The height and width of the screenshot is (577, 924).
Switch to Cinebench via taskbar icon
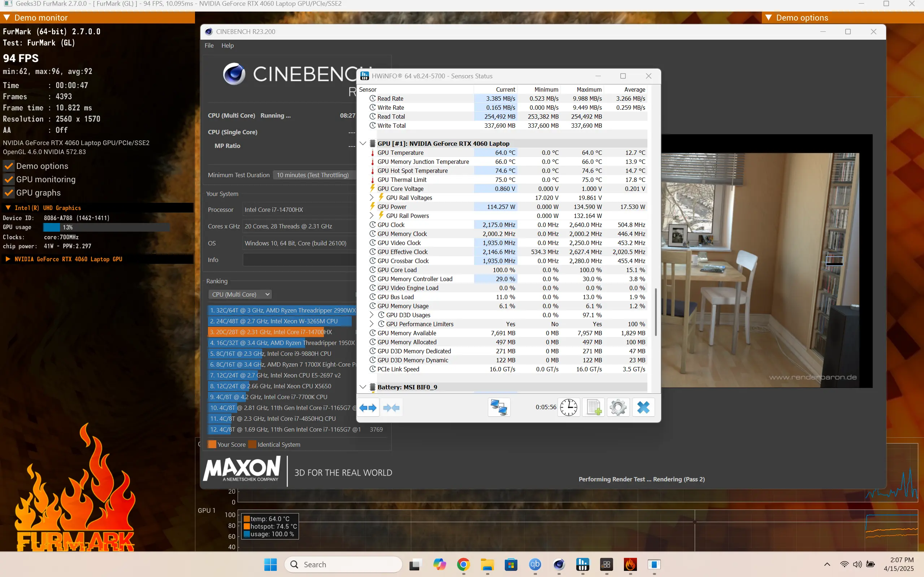point(559,564)
